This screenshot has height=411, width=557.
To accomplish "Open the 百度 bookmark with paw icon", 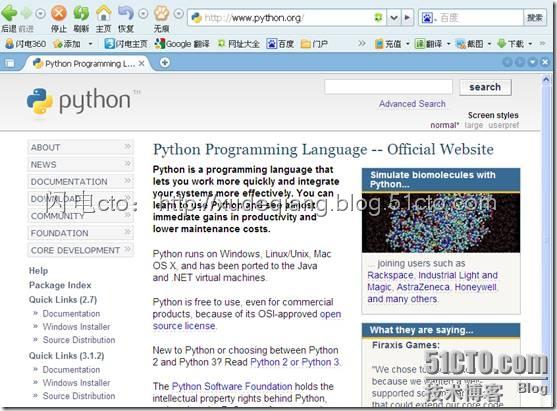I will coord(280,44).
